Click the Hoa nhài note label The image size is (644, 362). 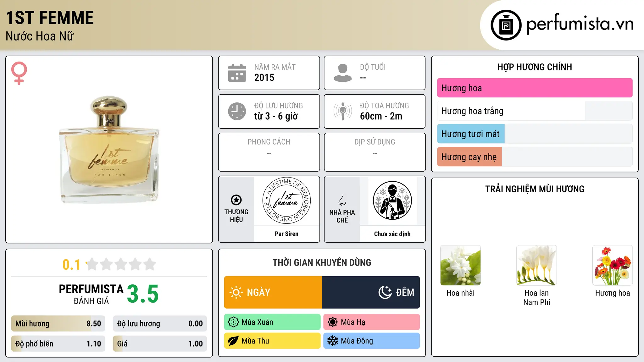(460, 293)
